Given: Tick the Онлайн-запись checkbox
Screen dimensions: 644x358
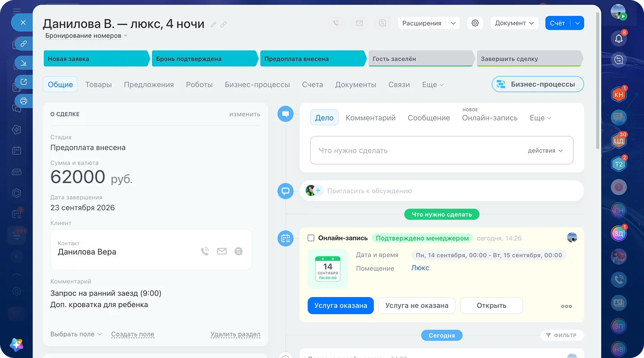Looking at the screenshot, I should pos(311,238).
